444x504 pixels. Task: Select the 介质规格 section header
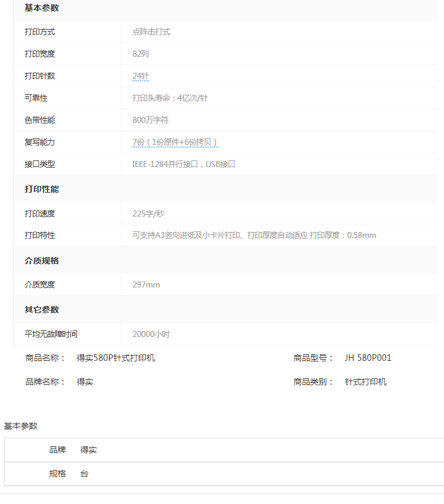tap(42, 261)
